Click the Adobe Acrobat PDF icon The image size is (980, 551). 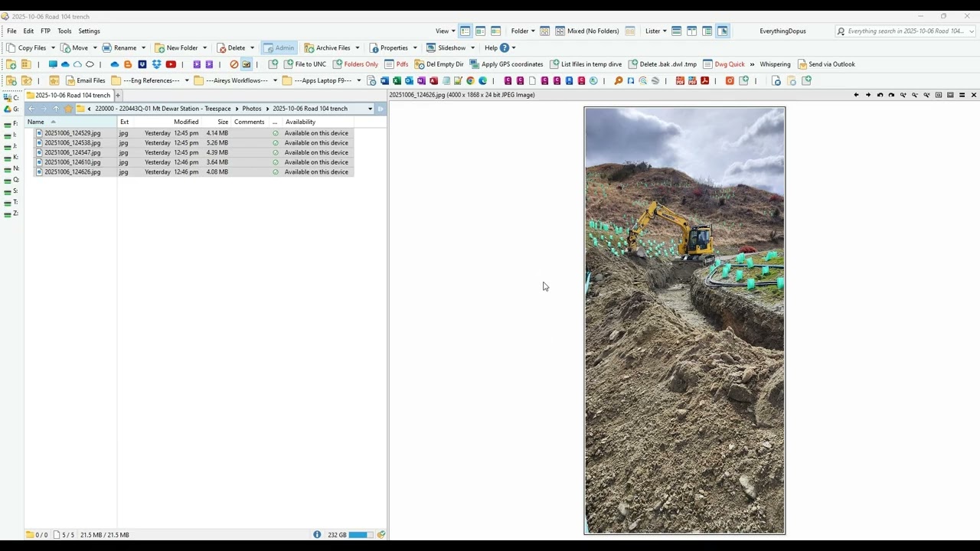pyautogui.click(x=704, y=80)
